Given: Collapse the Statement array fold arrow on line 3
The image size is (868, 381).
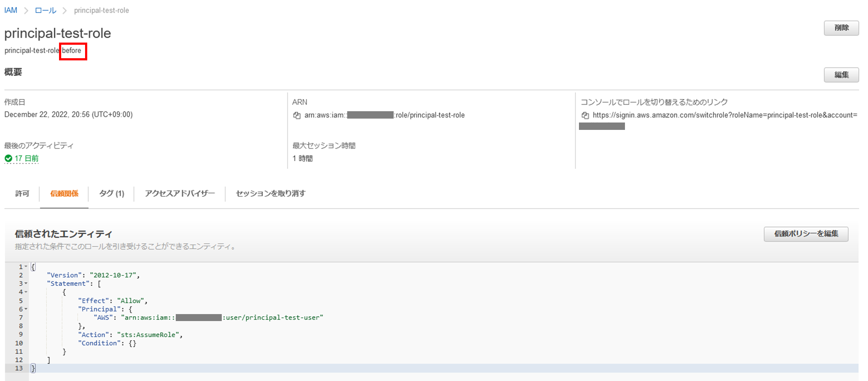Looking at the screenshot, I should pyautogui.click(x=26, y=284).
